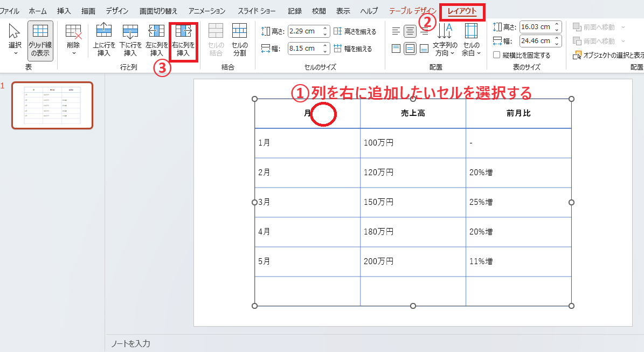Align text left in the cell

coord(396,31)
